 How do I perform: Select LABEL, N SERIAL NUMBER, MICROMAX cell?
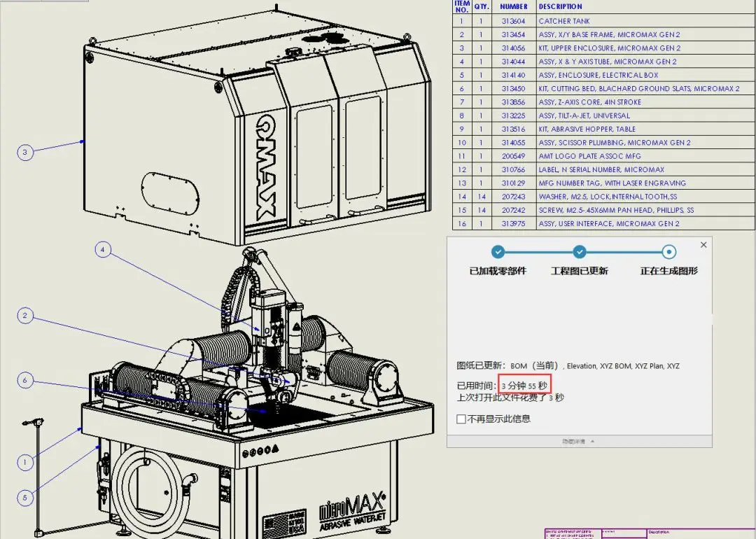click(x=645, y=169)
